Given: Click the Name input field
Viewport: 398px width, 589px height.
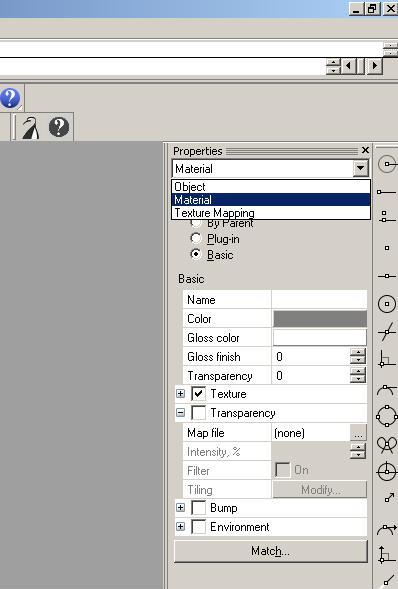Looking at the screenshot, I should [x=320, y=300].
